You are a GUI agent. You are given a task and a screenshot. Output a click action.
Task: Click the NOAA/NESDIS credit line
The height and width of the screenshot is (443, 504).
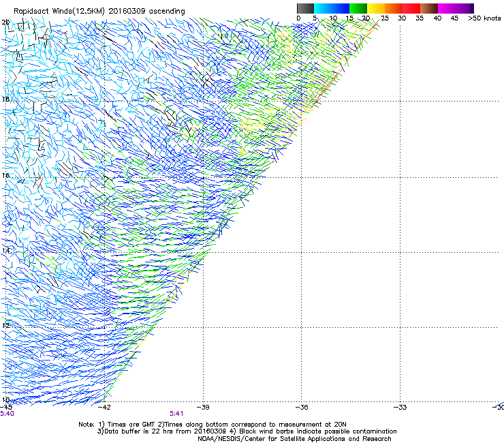[294, 439]
